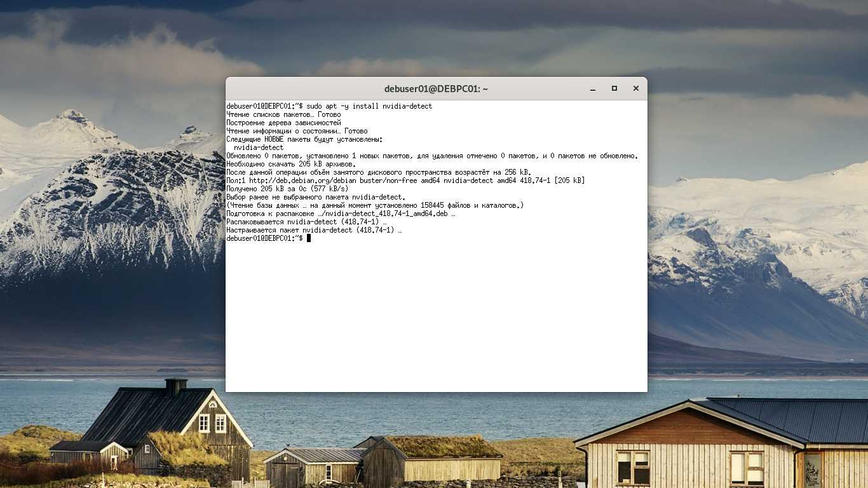Viewport: 868px width, 488px height.
Task: Click the "Распаковывается nvidia-detect (418.74-1)" line
Action: click(x=306, y=222)
